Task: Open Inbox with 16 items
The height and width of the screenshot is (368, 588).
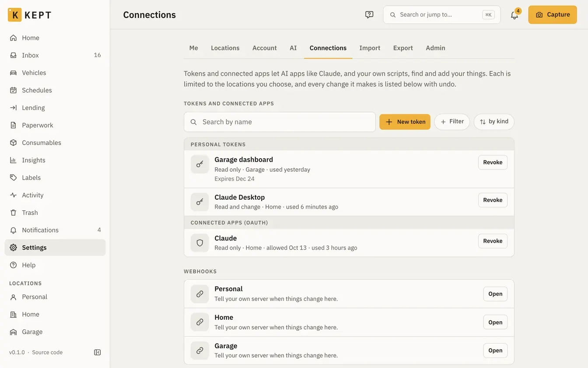Action: pos(55,55)
